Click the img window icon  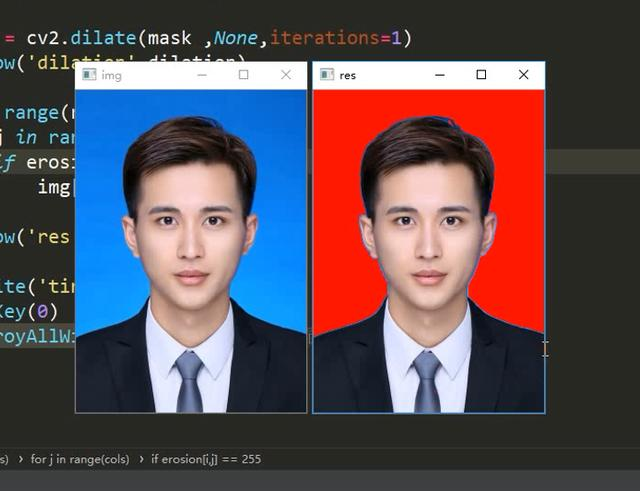tap(89, 75)
